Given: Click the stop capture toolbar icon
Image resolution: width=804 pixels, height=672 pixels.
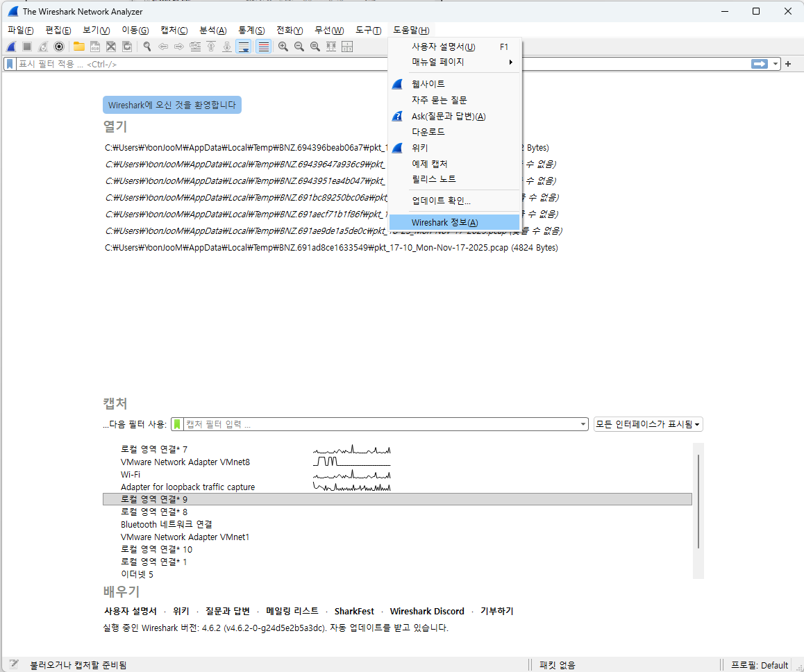Looking at the screenshot, I should point(27,47).
